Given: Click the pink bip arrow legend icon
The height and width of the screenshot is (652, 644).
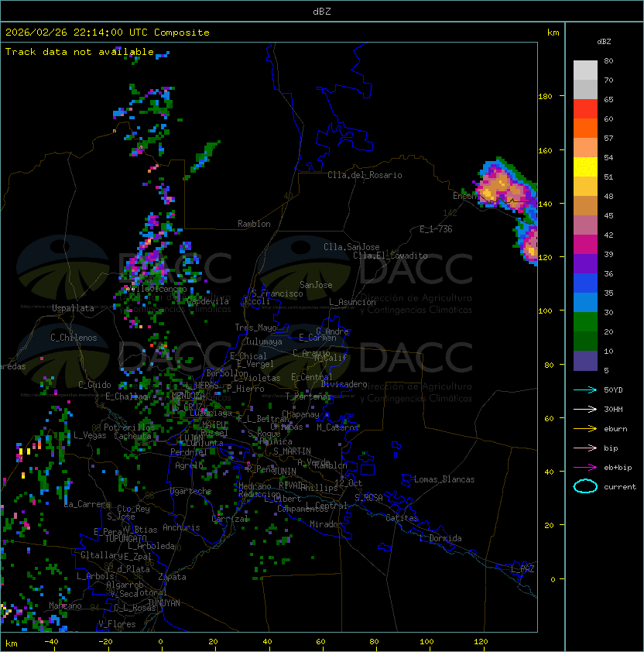Looking at the screenshot, I should click(585, 448).
